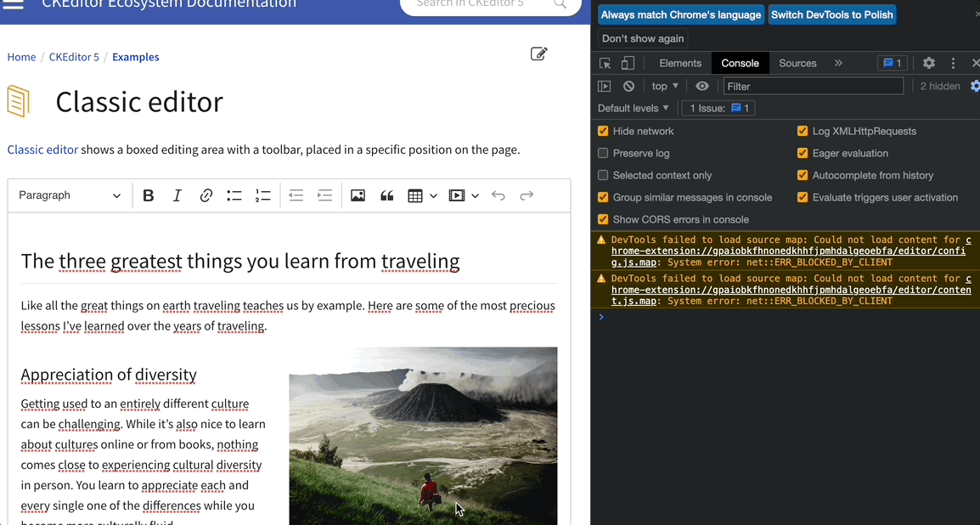The width and height of the screenshot is (980, 525).
Task: Apply italic formatting to text
Action: click(177, 195)
